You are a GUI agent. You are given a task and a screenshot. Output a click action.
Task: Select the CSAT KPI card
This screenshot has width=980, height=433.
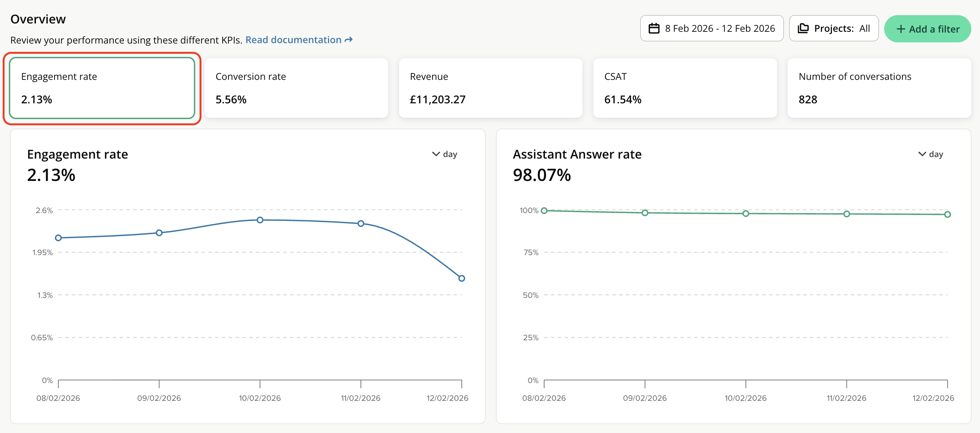click(684, 88)
